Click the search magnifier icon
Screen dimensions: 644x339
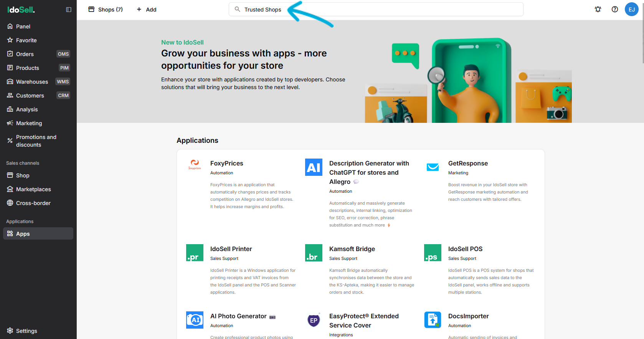point(238,9)
